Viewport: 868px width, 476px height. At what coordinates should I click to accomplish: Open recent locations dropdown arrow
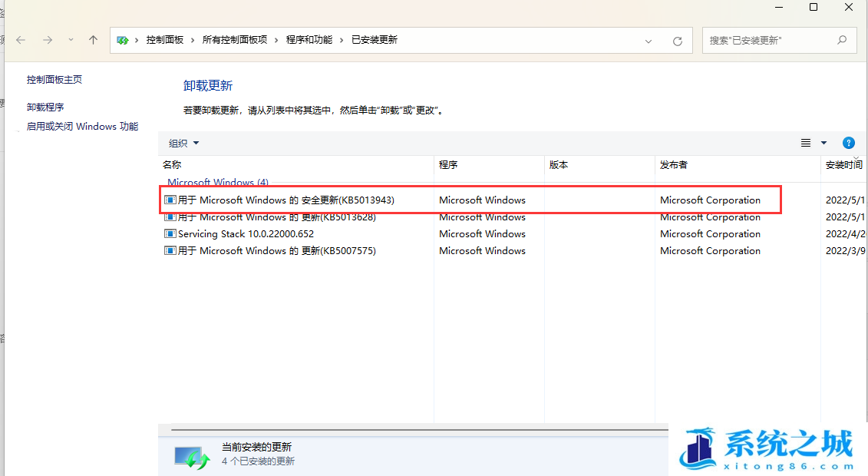pos(71,40)
